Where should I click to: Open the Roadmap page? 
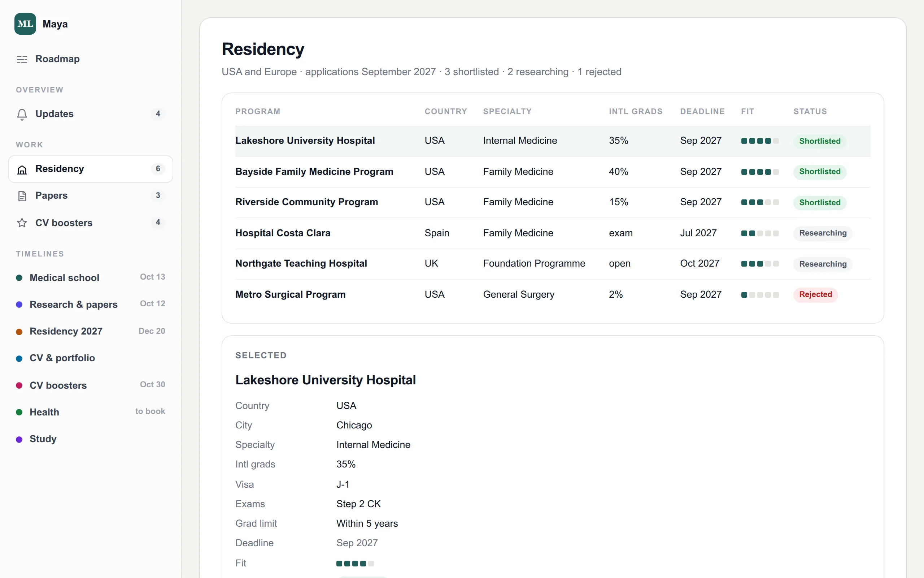91,59
